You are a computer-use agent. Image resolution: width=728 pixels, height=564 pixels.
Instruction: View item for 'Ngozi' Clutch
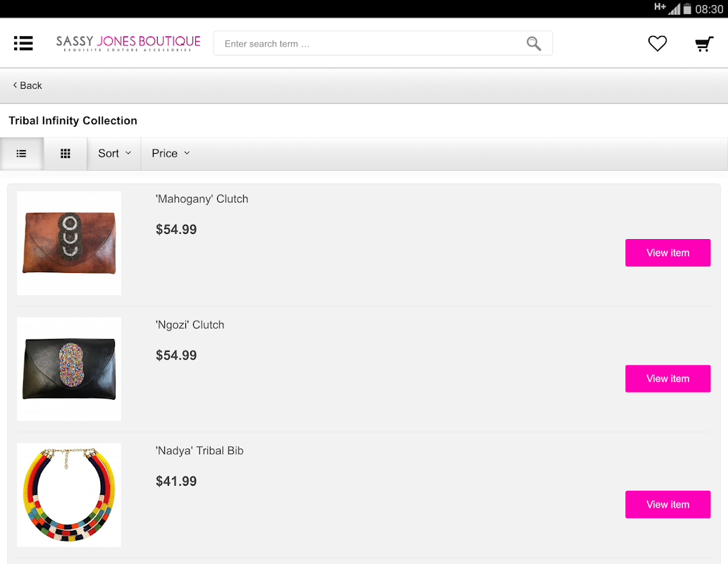(667, 379)
